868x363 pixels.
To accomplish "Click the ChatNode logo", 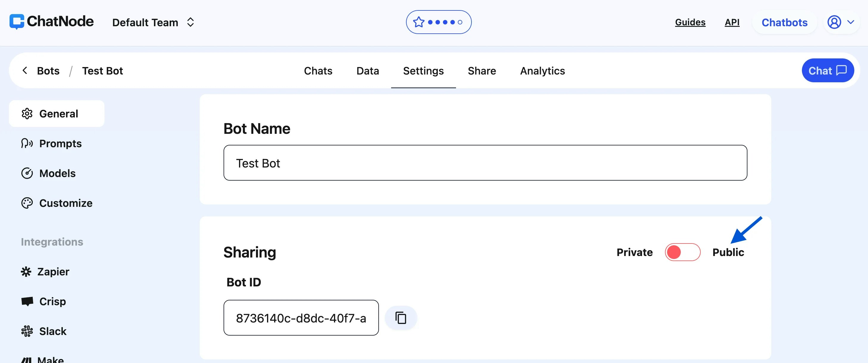I will tap(51, 21).
